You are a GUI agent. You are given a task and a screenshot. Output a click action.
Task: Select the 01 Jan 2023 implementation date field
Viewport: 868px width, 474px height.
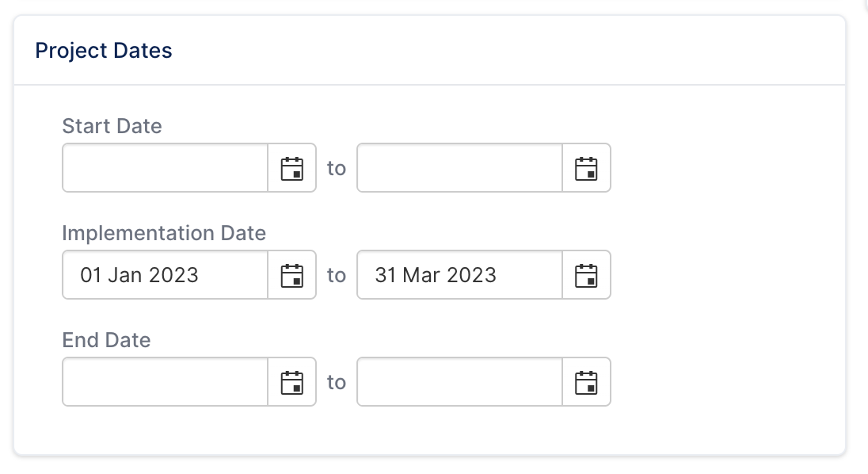point(165,275)
